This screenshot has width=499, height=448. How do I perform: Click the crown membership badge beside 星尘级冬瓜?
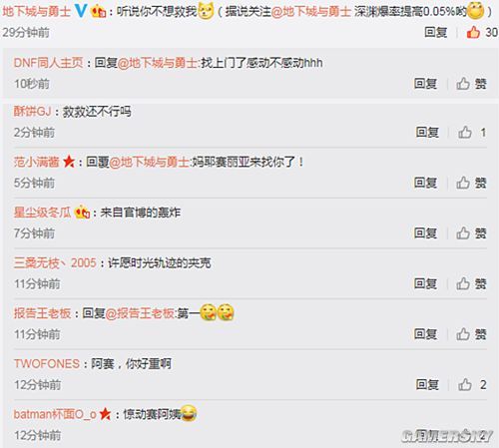point(82,213)
